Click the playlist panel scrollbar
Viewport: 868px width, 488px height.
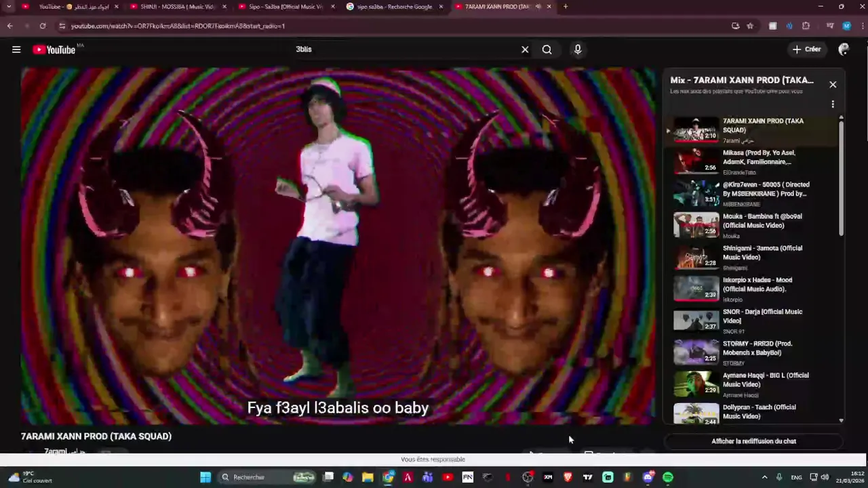coord(842,178)
